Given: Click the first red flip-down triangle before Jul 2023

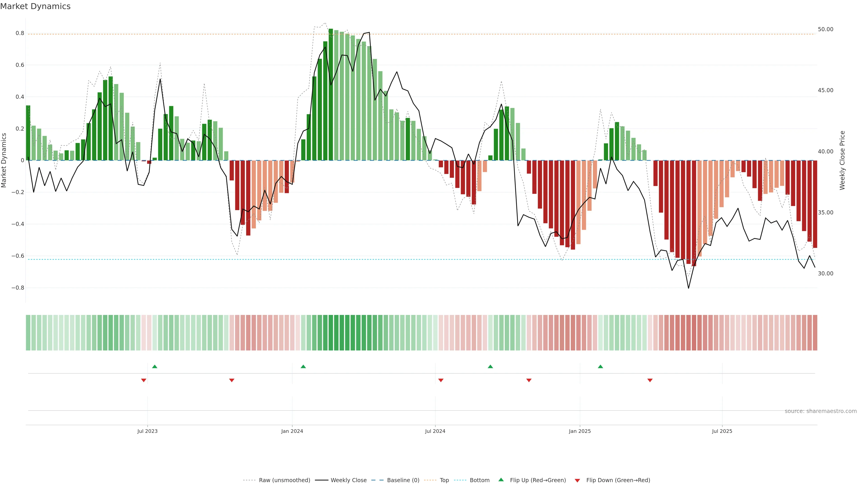Looking at the screenshot, I should (x=144, y=380).
